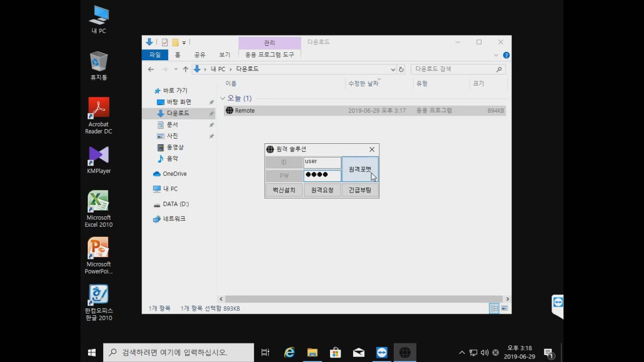The image size is (644, 362).
Task: Open Microsoft PowerPoint desktop shortcut
Action: click(99, 255)
